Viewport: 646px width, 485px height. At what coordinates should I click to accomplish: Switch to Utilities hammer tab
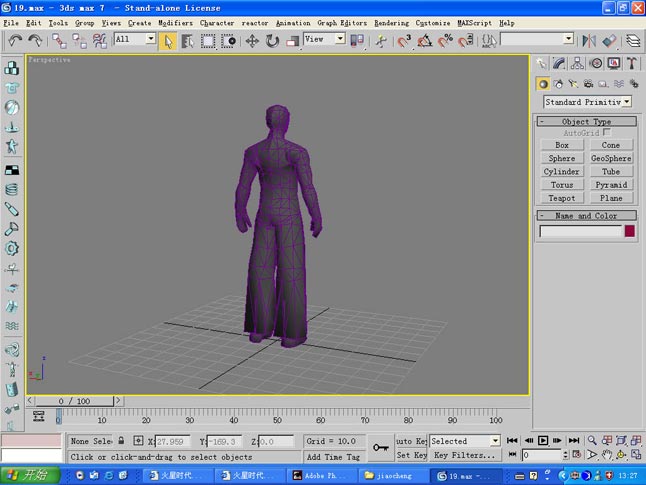click(632, 63)
